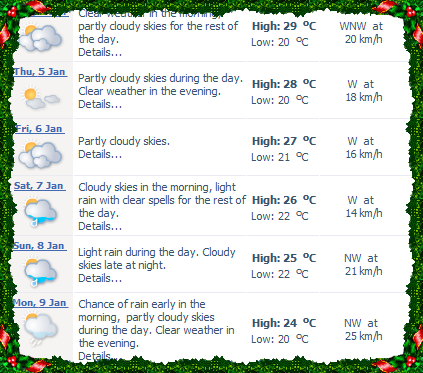Click the WNW at 20 km/h wind reading

(362, 33)
